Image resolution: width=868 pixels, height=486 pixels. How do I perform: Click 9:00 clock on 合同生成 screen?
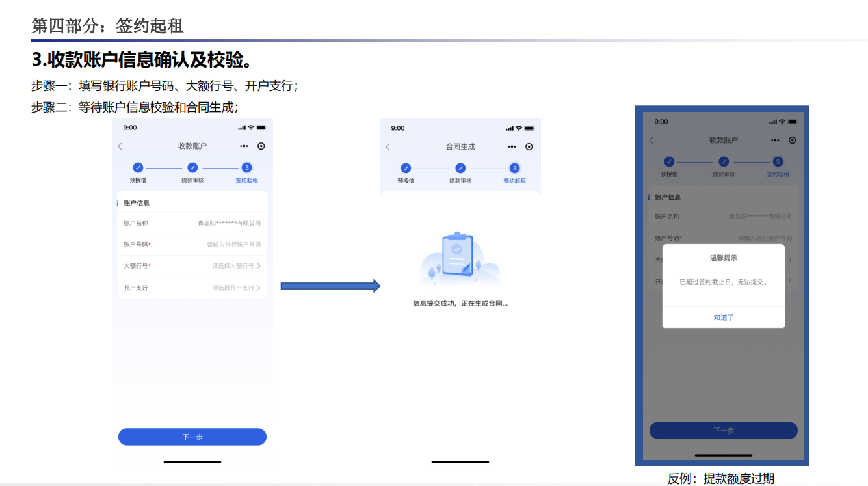398,128
